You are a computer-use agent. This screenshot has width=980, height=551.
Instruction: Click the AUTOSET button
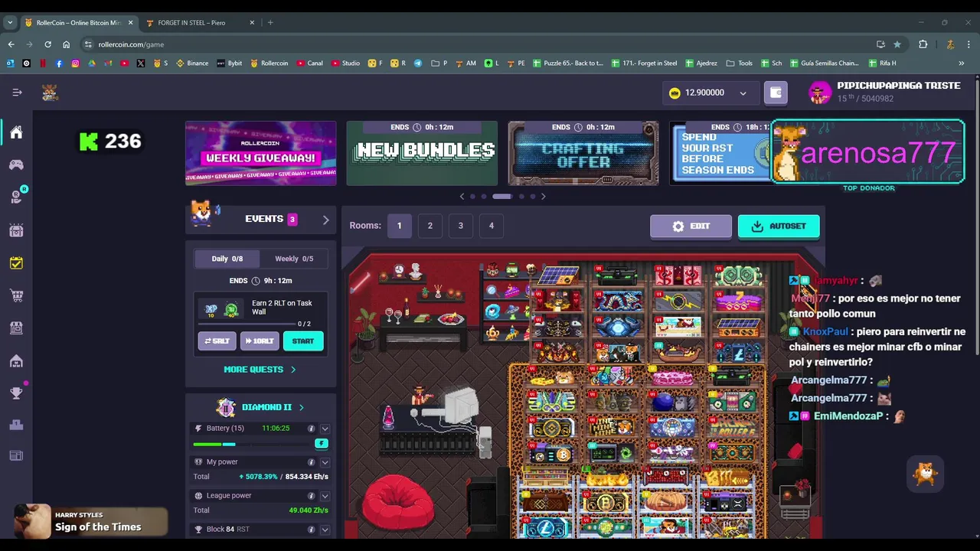point(779,227)
